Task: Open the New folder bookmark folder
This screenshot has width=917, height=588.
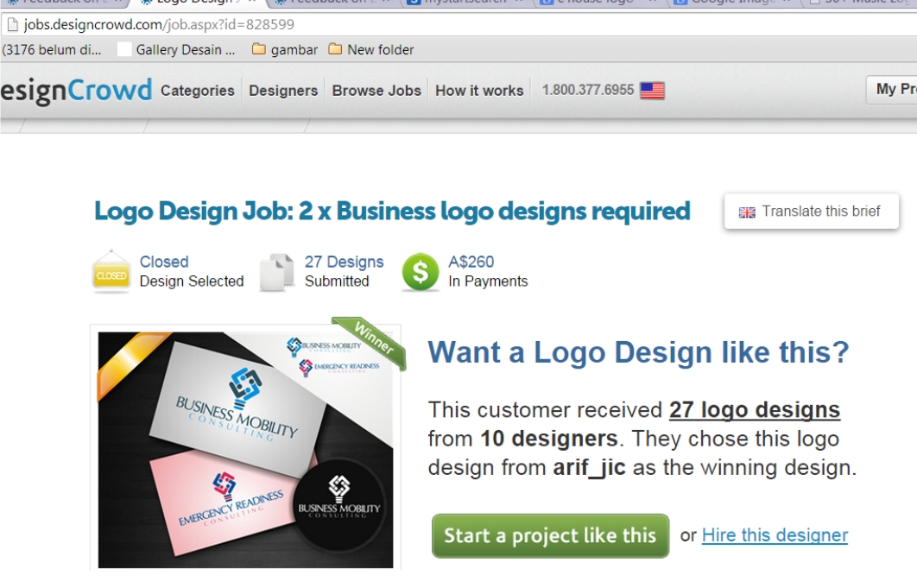Action: pyautogui.click(x=370, y=50)
